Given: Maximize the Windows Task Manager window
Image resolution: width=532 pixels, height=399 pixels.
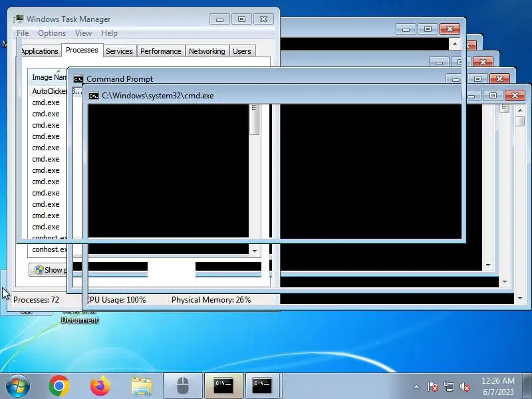Looking at the screenshot, I should pos(241,19).
